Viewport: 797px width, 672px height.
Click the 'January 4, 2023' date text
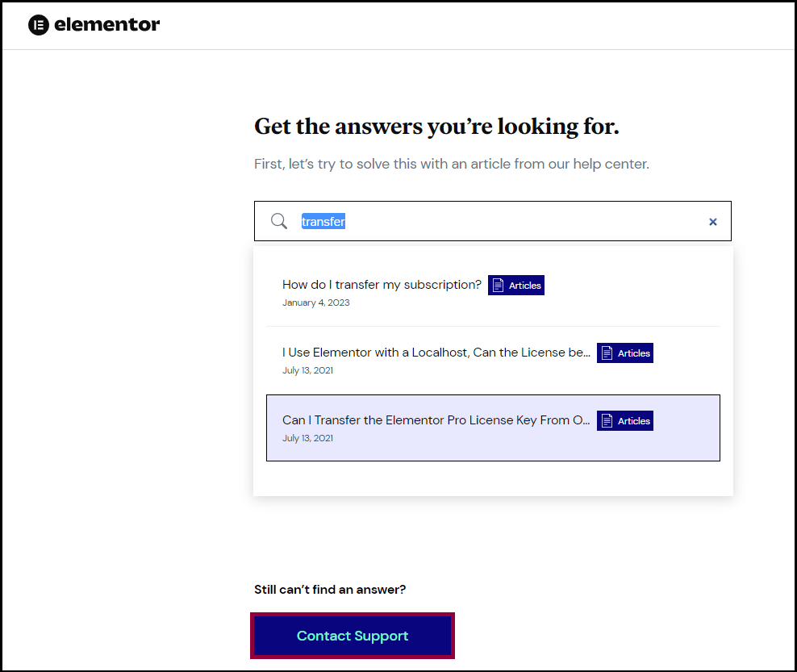pyautogui.click(x=315, y=303)
